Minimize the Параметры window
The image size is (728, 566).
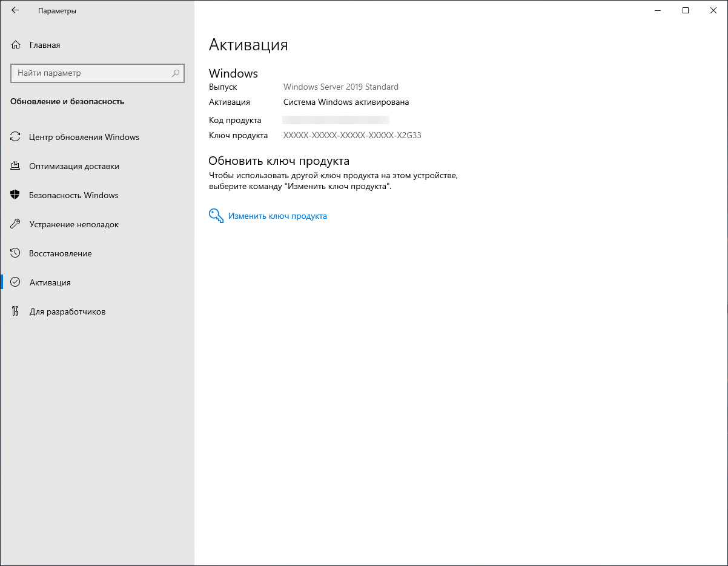point(658,10)
